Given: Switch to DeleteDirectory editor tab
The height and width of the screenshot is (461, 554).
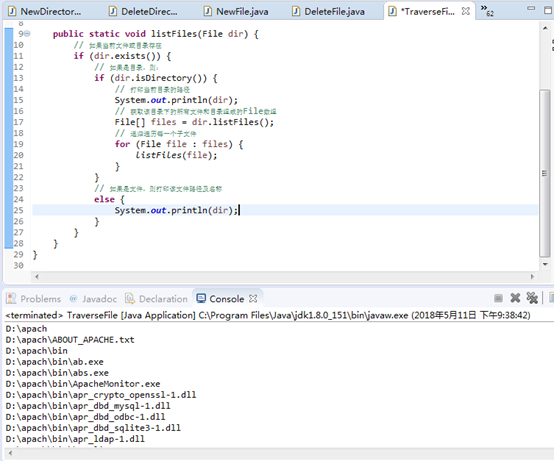Looking at the screenshot, I should (143, 12).
